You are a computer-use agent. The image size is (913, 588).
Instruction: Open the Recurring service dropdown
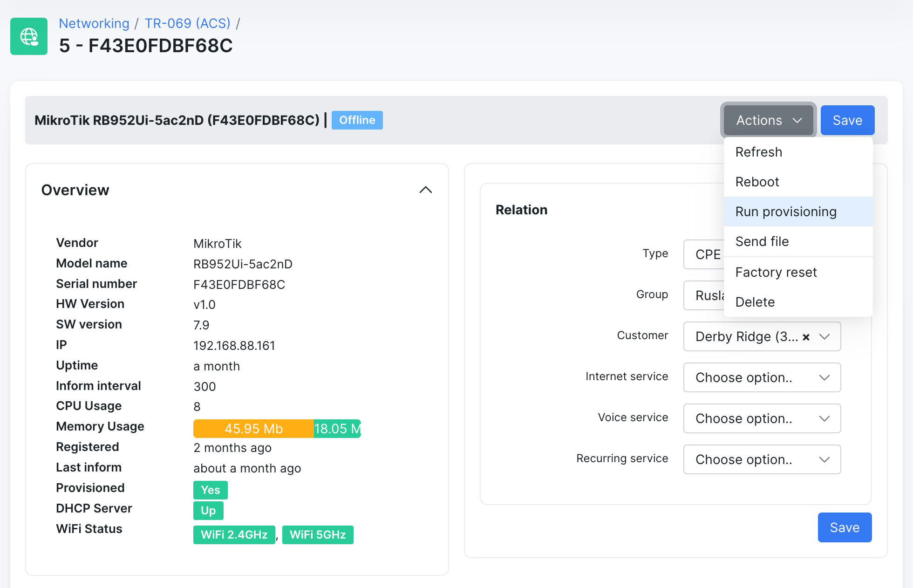(x=761, y=459)
